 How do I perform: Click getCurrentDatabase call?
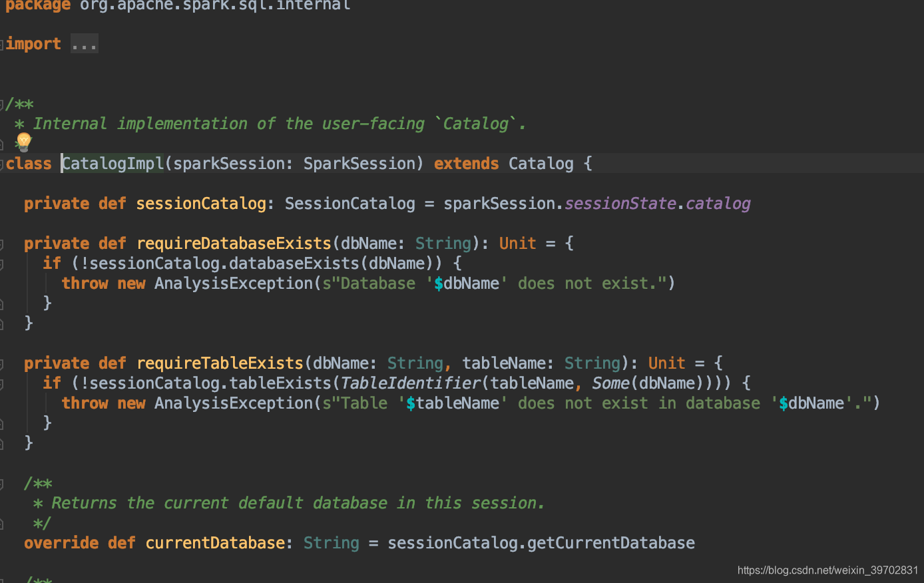(611, 543)
